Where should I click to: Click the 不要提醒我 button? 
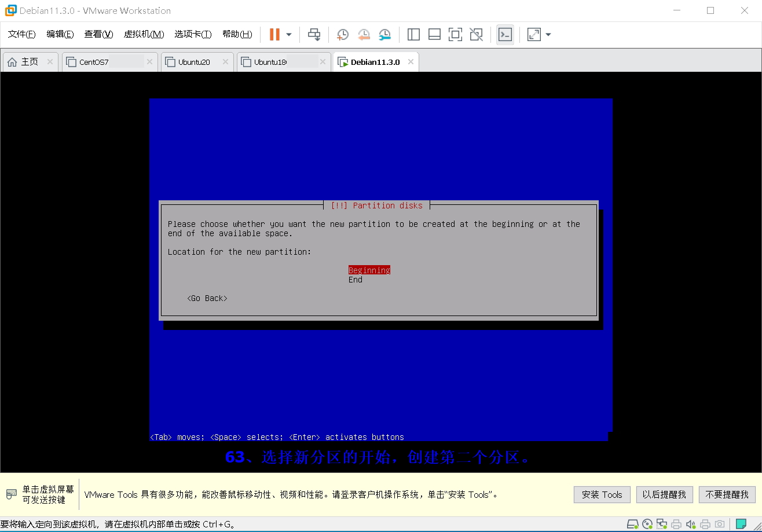tap(727, 494)
